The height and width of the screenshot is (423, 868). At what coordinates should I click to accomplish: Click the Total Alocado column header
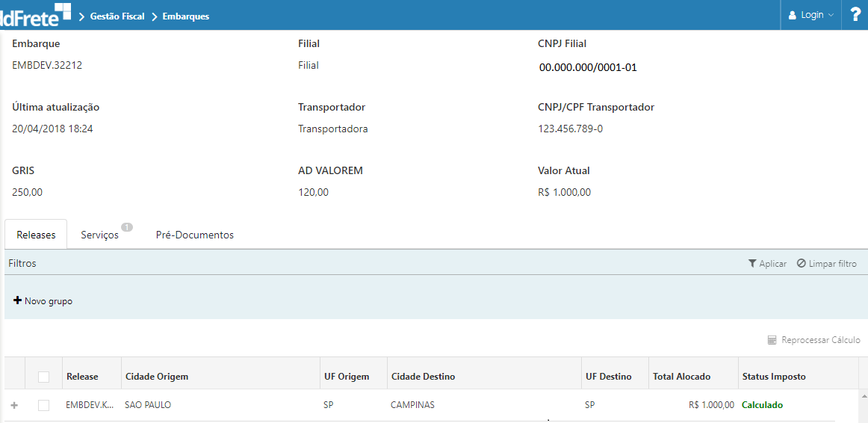(x=681, y=377)
